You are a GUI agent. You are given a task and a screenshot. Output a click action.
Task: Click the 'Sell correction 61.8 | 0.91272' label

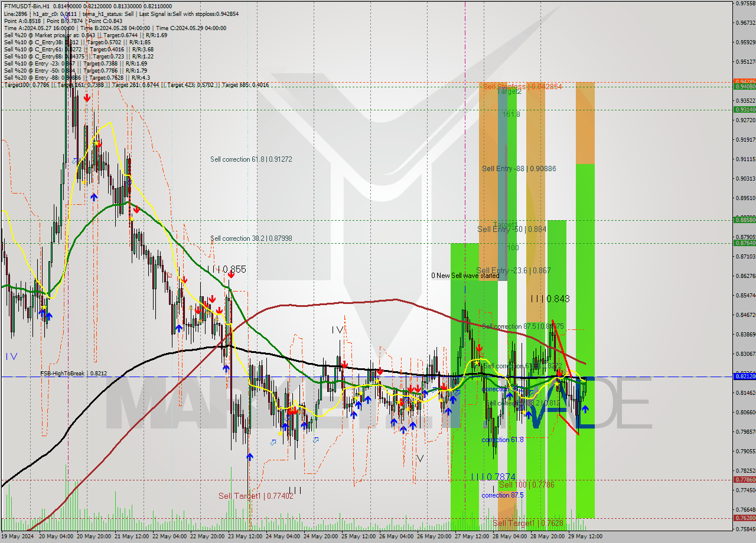pyautogui.click(x=251, y=159)
